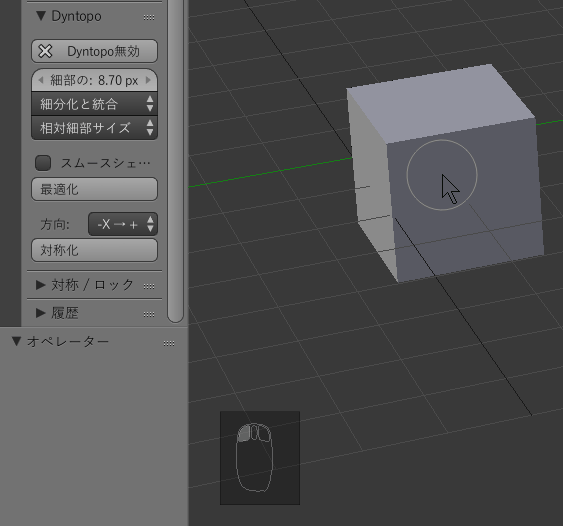Click the 履歴 panel grip dots
The width and height of the screenshot is (563, 526).
[149, 314]
